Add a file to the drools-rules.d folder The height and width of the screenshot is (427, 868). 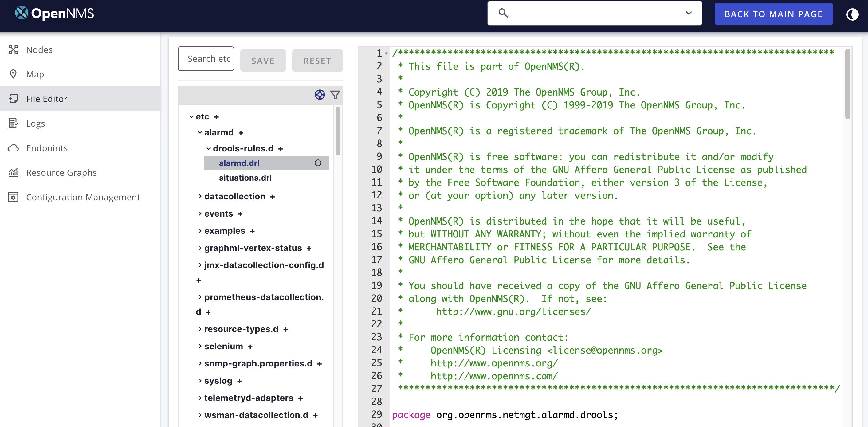click(x=280, y=149)
